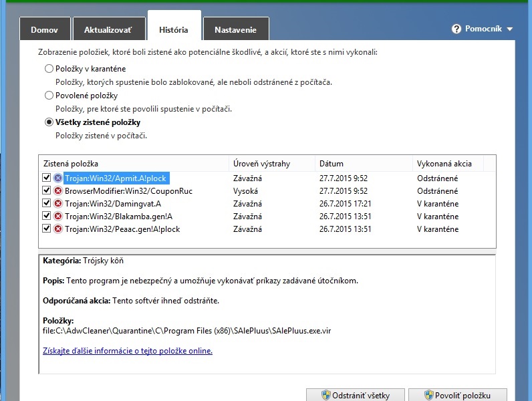Click red alert icon beside Trojan:Win32/Blakamba.gen!A
Screen dimensions: 532x401
(57, 217)
